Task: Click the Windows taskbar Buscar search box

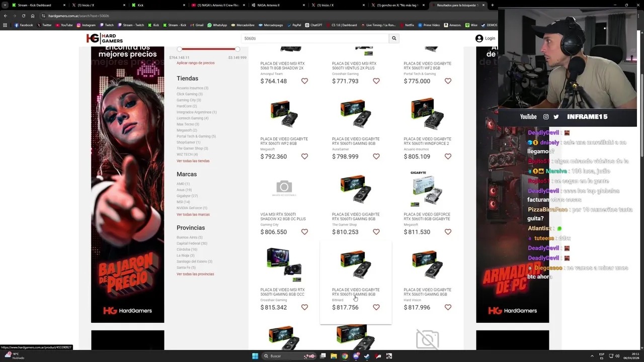Action: coord(289,356)
